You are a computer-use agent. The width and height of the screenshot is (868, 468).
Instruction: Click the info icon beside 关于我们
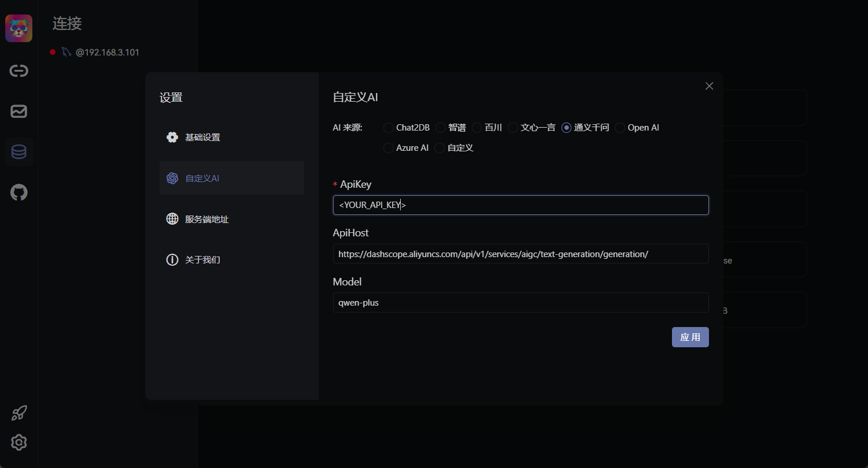coord(172,260)
